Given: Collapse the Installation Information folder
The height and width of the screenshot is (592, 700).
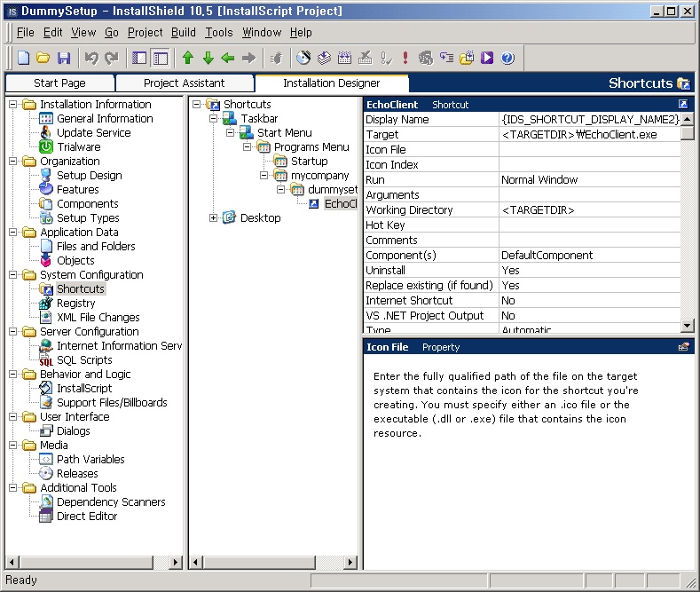Looking at the screenshot, I should 13,105.
